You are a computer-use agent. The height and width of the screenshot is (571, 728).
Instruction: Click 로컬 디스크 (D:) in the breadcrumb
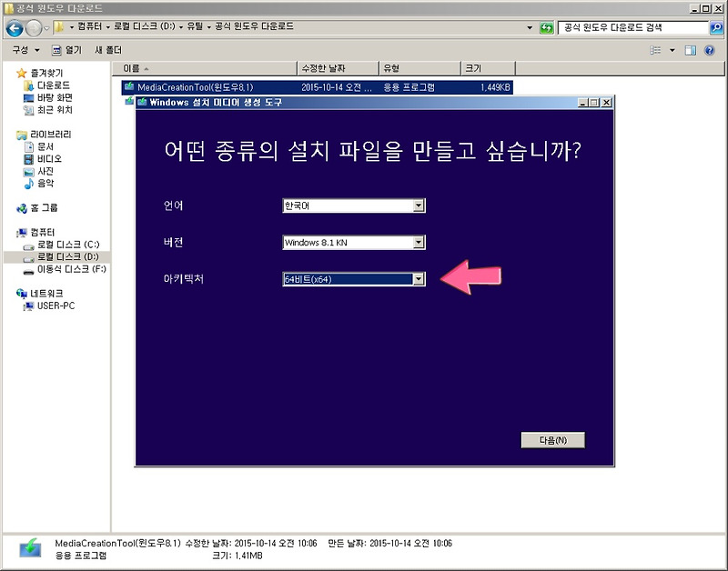(145, 26)
